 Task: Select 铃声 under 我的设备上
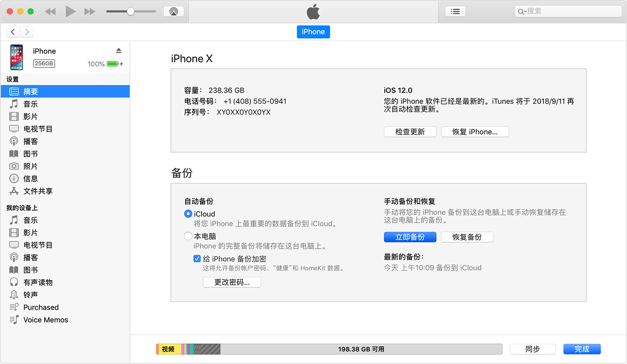pos(30,294)
